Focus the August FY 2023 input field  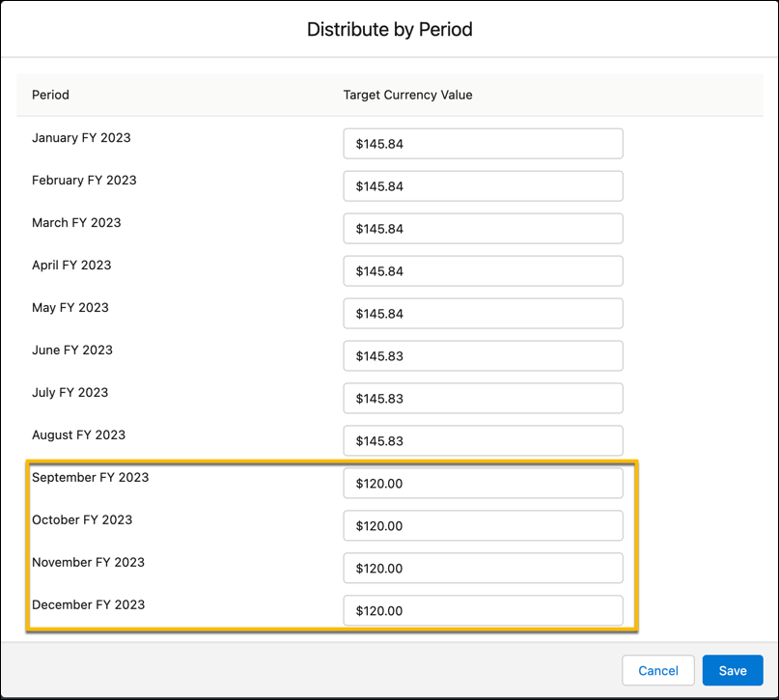click(x=483, y=440)
